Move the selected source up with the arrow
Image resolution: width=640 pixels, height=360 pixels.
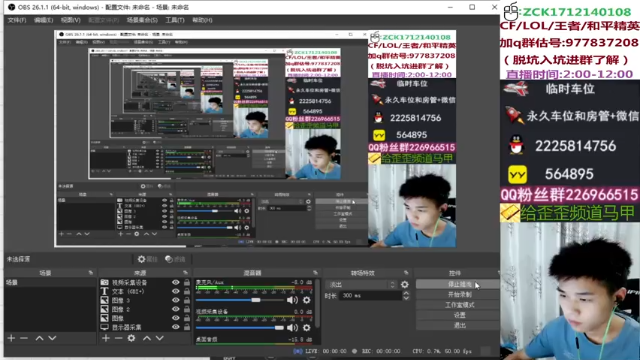[147, 338]
